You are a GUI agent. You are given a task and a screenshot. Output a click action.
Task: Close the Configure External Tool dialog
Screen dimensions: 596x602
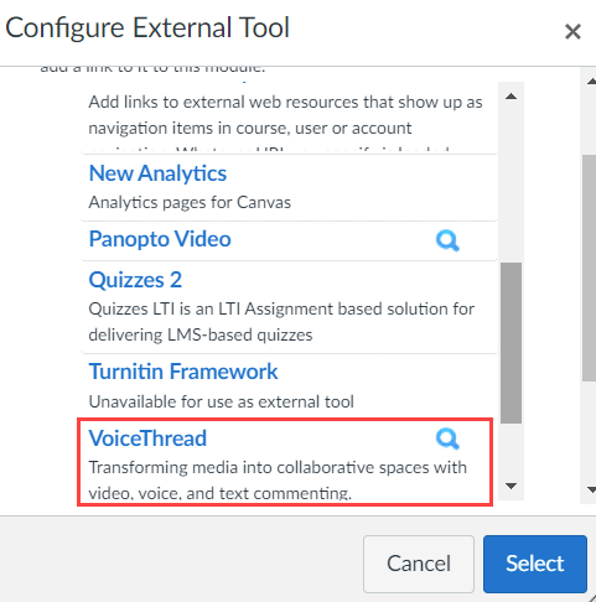pyautogui.click(x=573, y=31)
